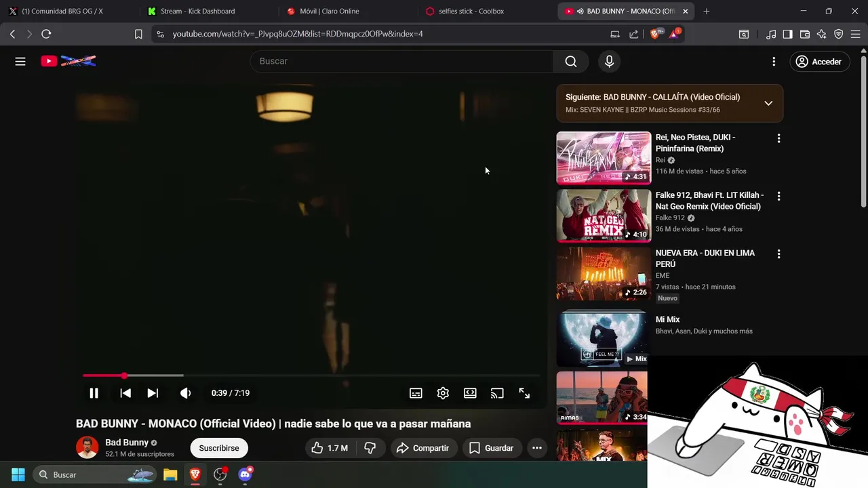Image resolution: width=868 pixels, height=488 pixels.
Task: Save the video using Guardar
Action: pyautogui.click(x=492, y=448)
